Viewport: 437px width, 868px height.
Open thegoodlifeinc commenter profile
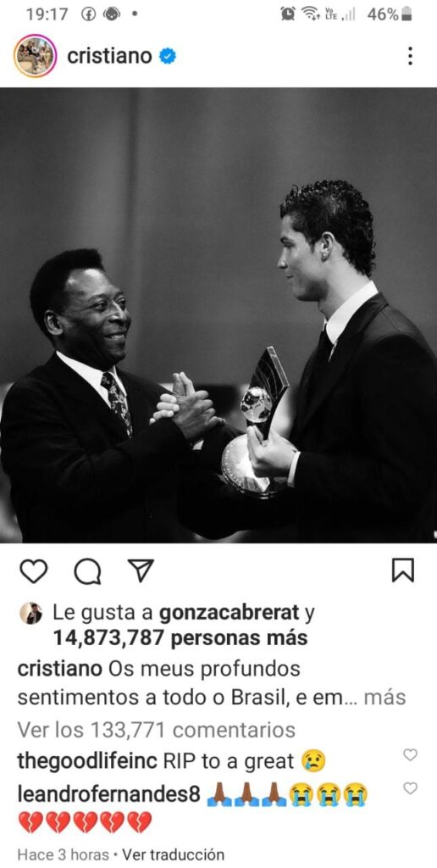88,762
